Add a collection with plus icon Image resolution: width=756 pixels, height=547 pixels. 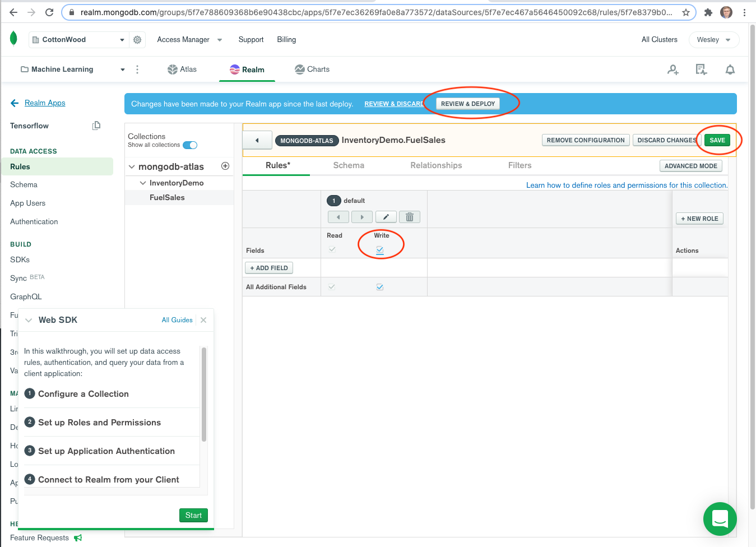[x=225, y=166]
